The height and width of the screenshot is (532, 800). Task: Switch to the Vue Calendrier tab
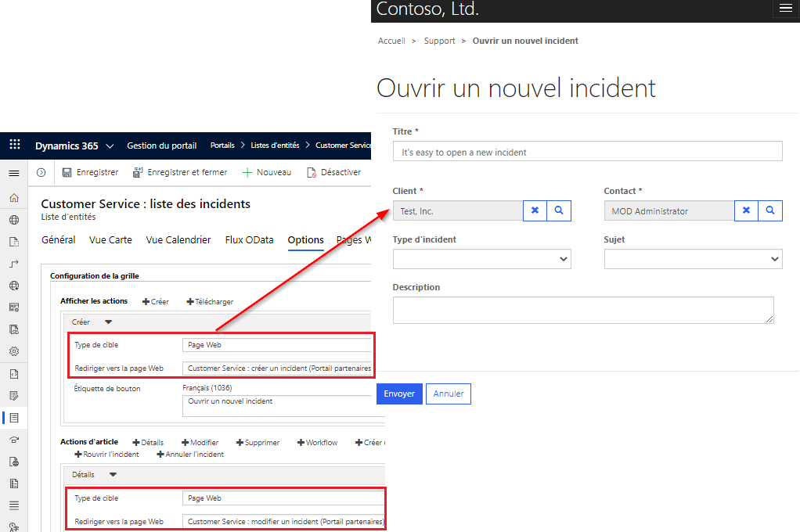click(x=178, y=239)
